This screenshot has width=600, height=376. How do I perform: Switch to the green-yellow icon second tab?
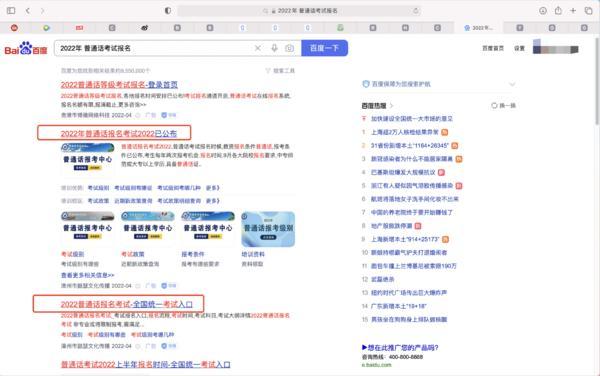tap(46, 28)
